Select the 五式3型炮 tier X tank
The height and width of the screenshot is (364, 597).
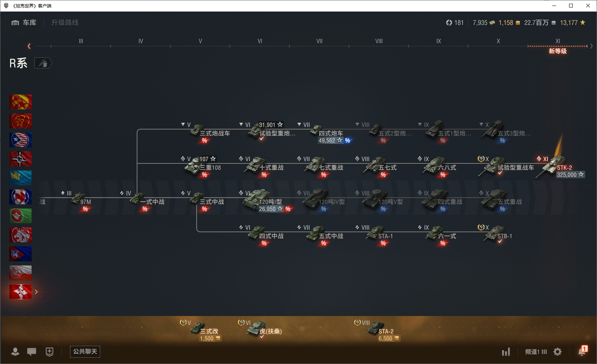(505, 131)
